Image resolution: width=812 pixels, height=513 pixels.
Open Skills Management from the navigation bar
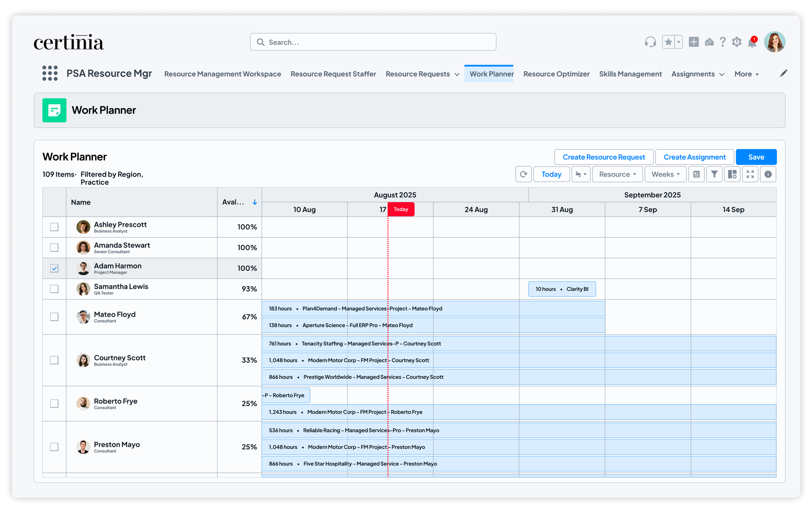pyautogui.click(x=630, y=74)
